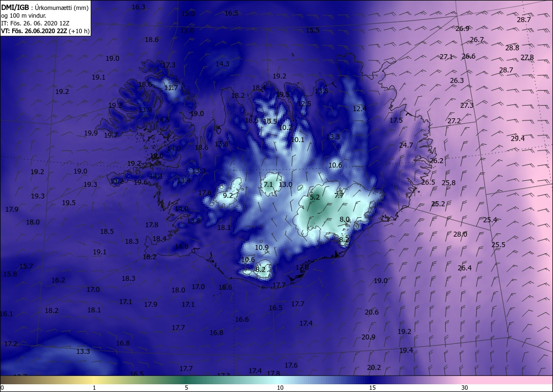Select the 8.0 value on the map
The height and width of the screenshot is (392, 553).
point(344,219)
